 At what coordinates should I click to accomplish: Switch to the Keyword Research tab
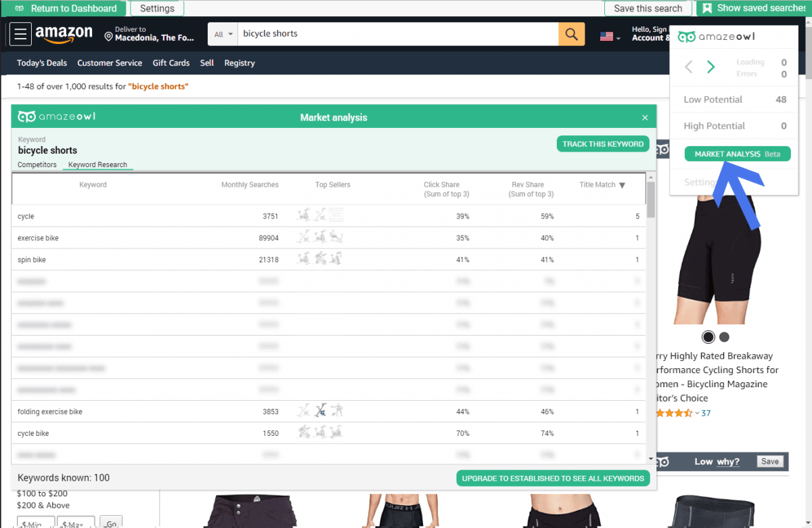click(x=97, y=164)
